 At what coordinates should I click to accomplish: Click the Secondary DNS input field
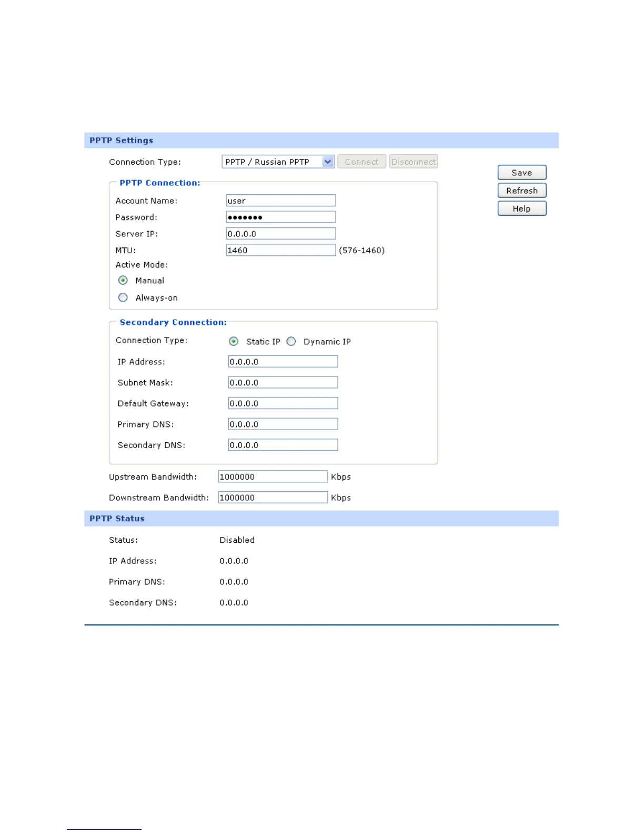click(283, 445)
